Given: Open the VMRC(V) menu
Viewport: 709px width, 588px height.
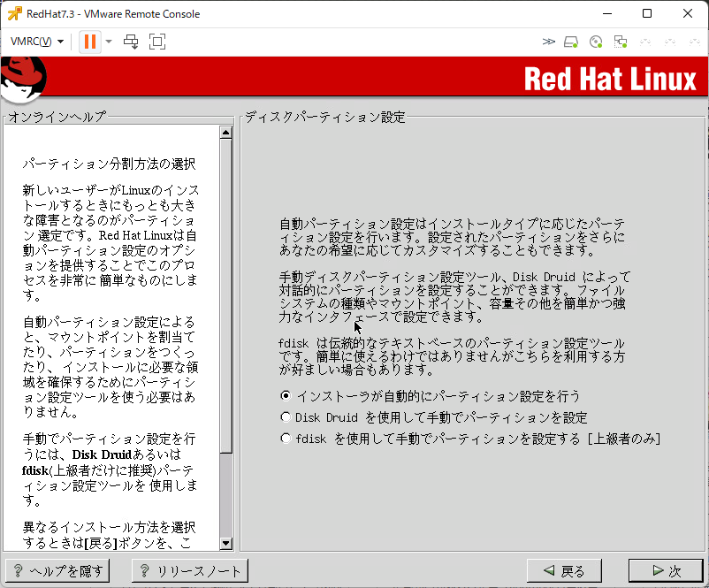Looking at the screenshot, I should (36, 42).
